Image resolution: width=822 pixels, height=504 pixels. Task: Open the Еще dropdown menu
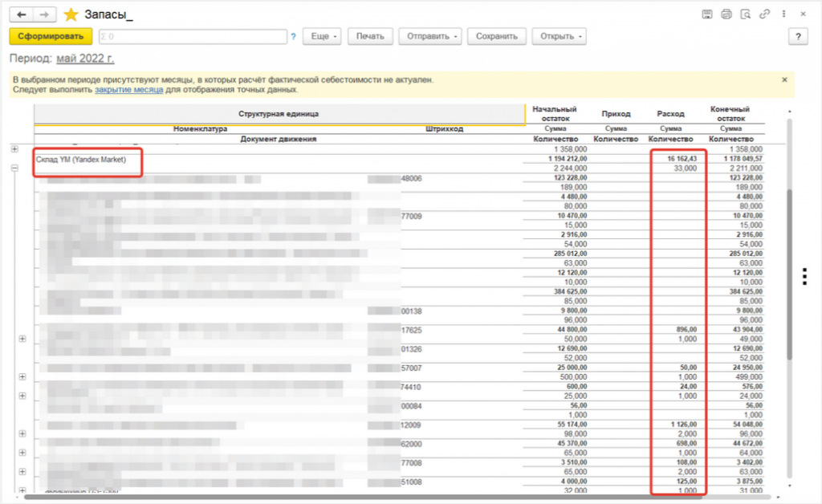point(324,37)
